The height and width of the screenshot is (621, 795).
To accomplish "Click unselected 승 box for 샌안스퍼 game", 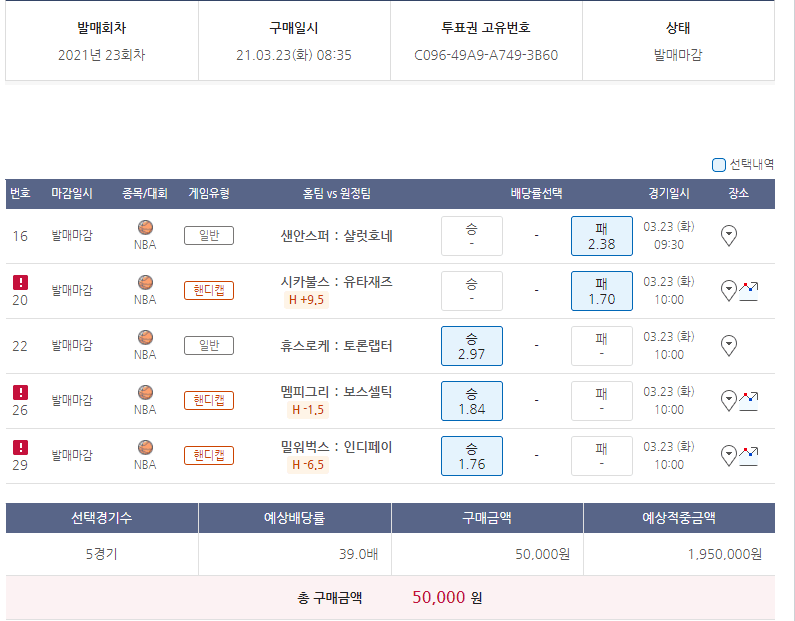I will 471,236.
